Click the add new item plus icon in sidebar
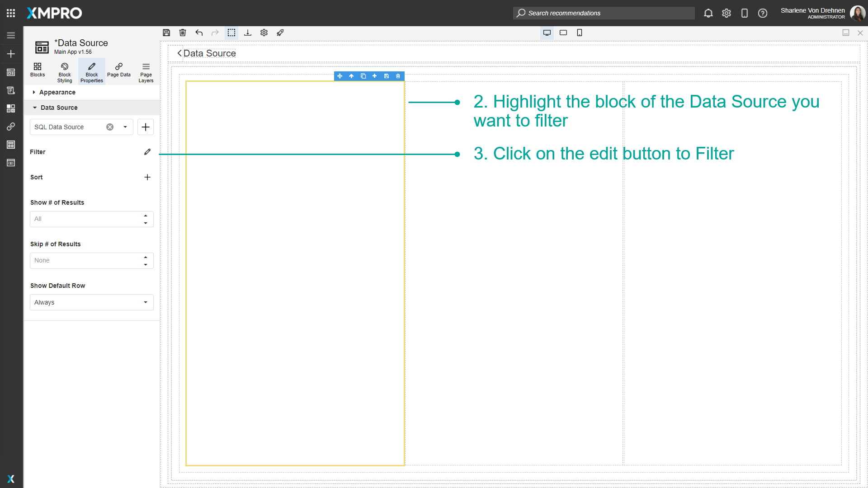Screen dimensions: 868x488 point(11,54)
